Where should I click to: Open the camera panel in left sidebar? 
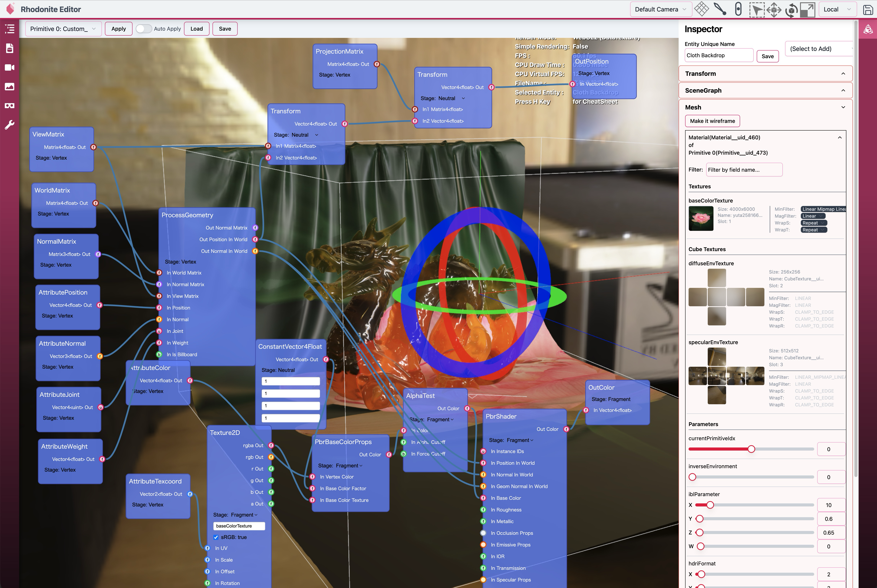[9, 68]
